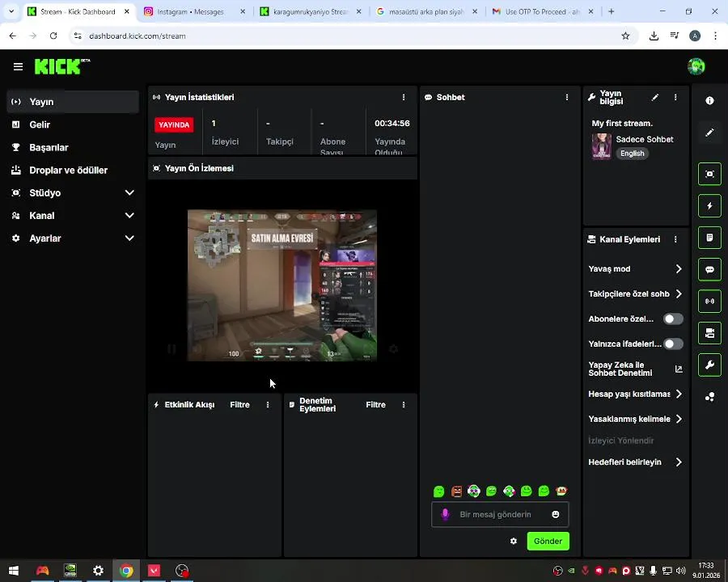
Task: Toggle moderation actions widget icon in right toolbar
Action: click(709, 238)
